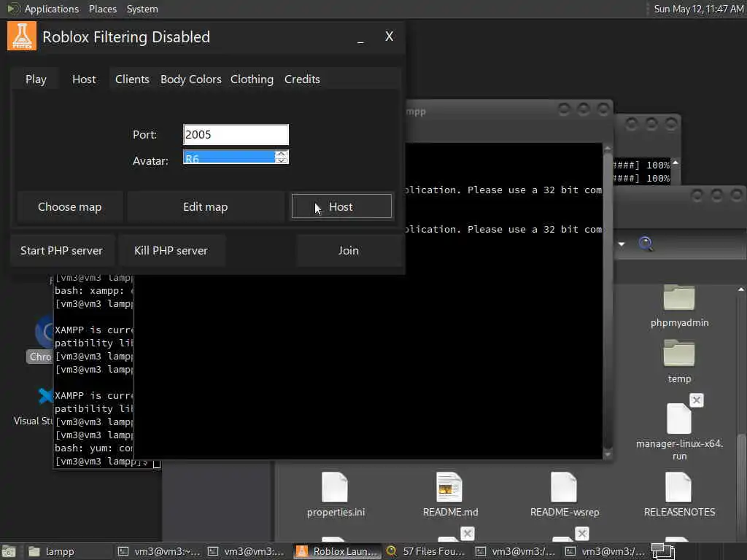Click the Choose map button

pos(69,206)
